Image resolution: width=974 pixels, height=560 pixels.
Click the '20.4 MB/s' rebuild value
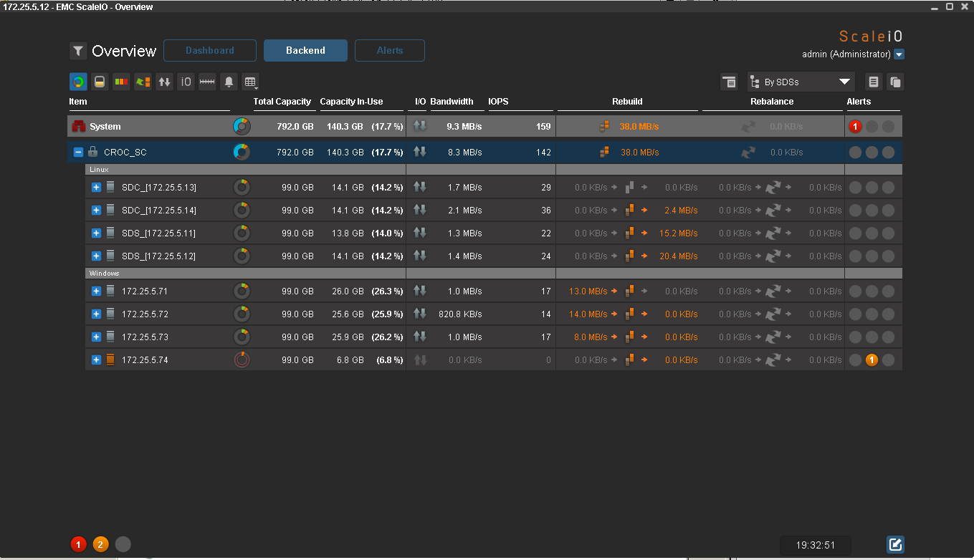coord(678,256)
